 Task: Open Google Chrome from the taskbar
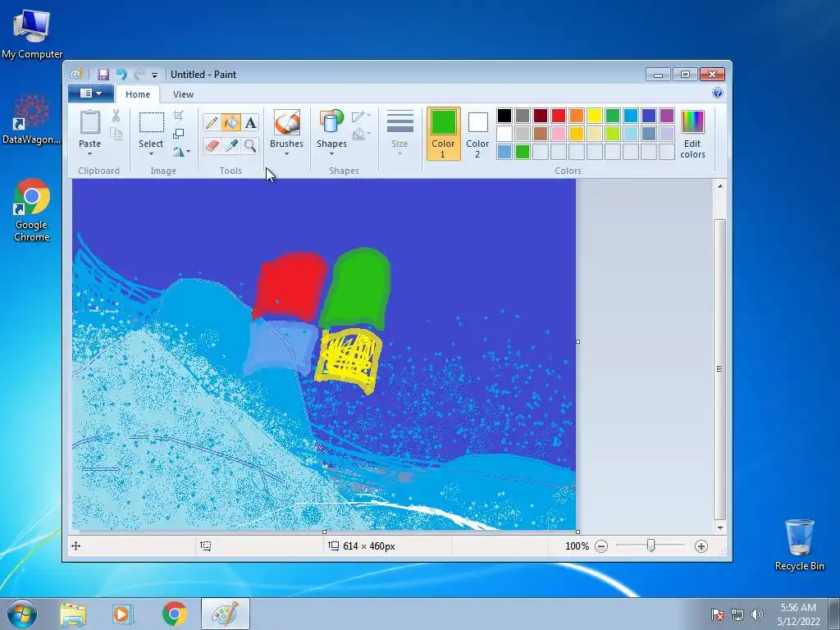click(174, 614)
